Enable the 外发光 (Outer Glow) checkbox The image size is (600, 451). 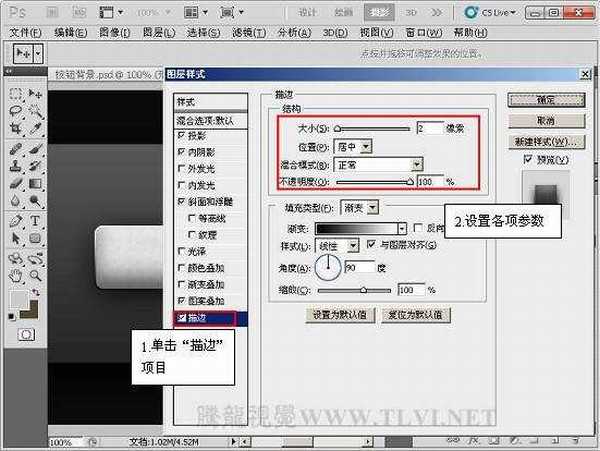180,168
